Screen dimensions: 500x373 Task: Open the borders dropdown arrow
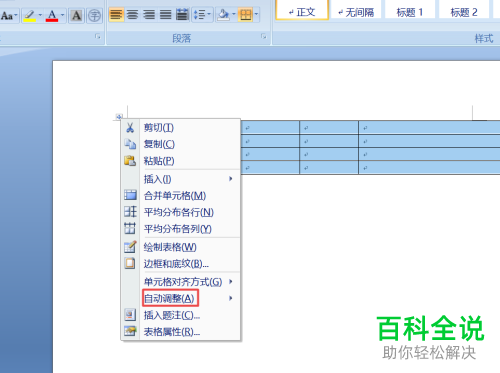point(256,14)
